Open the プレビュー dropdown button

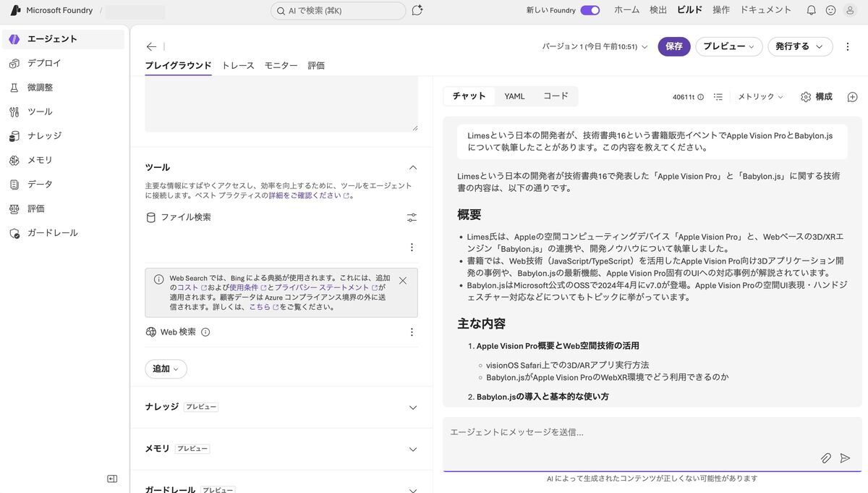pos(729,46)
